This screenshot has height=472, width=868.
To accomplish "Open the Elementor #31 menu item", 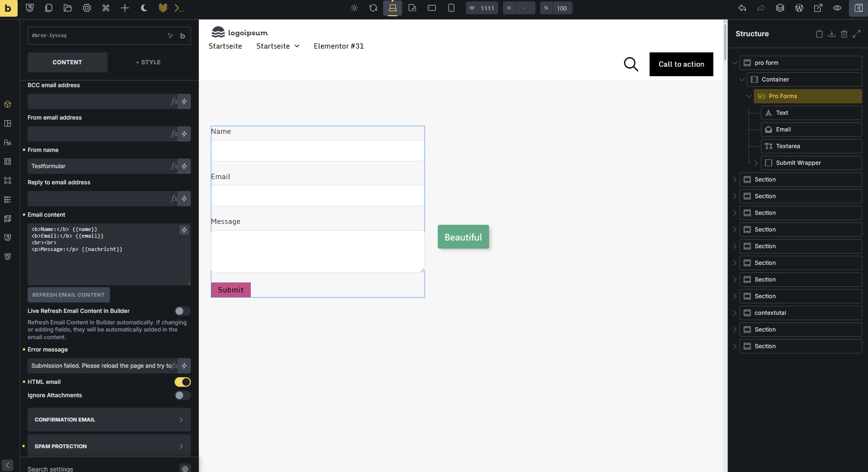I will 338,46.
